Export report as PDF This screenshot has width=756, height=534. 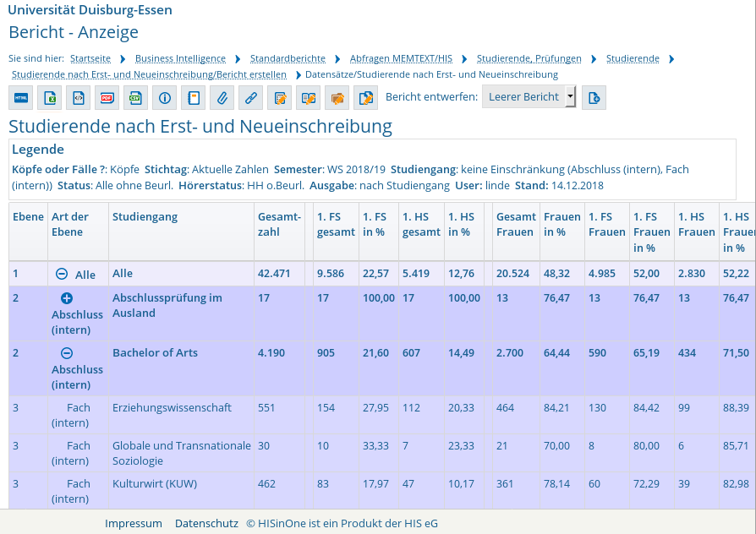(107, 98)
